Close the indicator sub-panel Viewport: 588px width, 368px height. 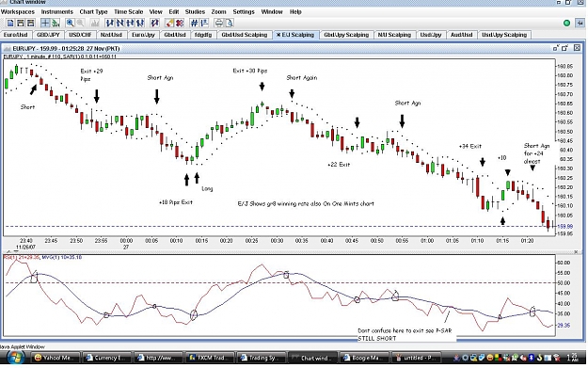[x=576, y=251]
